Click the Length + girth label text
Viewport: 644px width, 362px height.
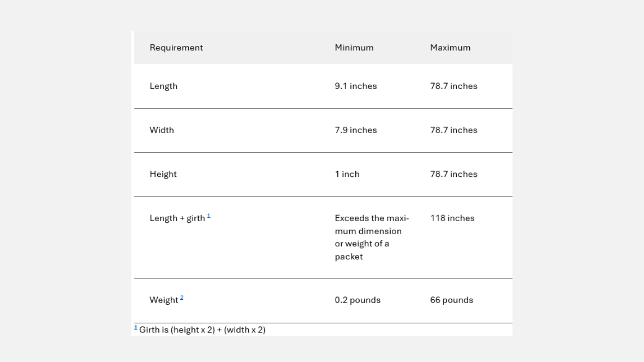tap(177, 218)
